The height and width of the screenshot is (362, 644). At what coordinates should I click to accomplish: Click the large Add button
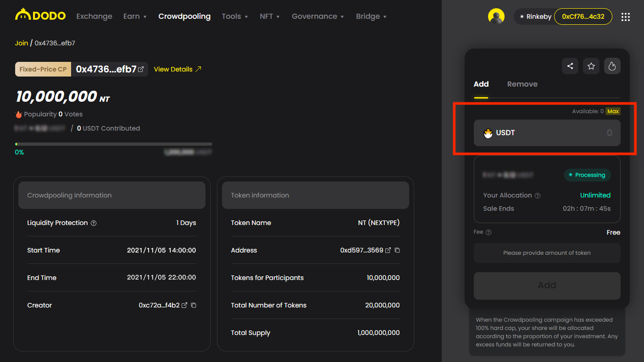point(547,286)
